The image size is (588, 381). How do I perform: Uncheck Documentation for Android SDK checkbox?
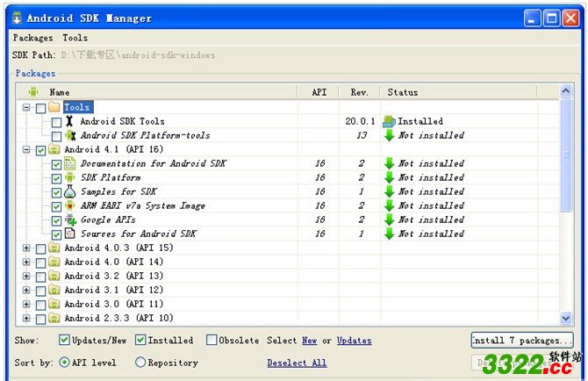[56, 164]
